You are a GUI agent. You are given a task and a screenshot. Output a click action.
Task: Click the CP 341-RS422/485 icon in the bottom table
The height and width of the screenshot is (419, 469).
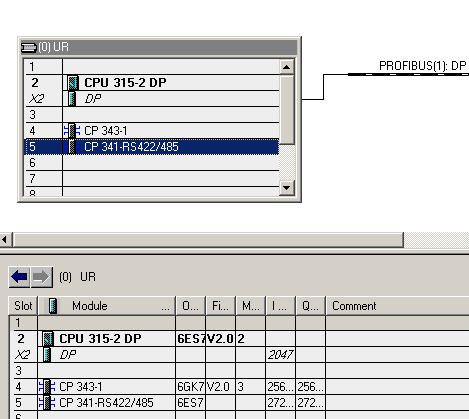47,403
